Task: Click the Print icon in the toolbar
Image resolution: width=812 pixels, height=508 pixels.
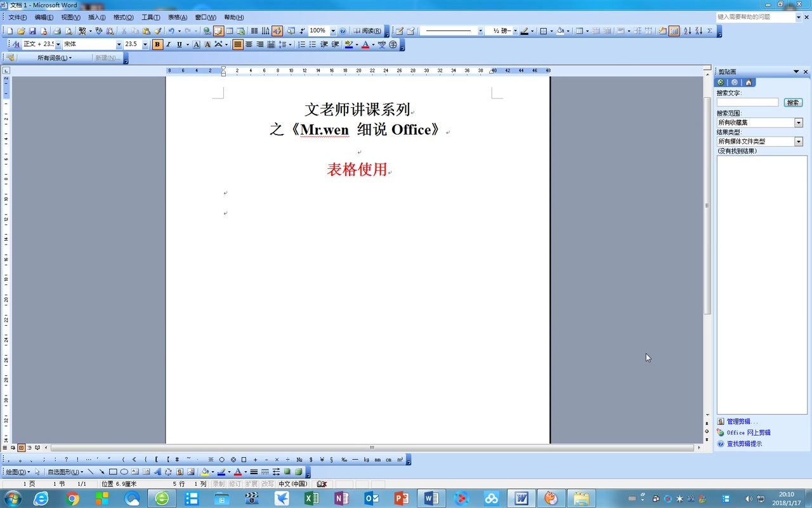Action: point(57,30)
